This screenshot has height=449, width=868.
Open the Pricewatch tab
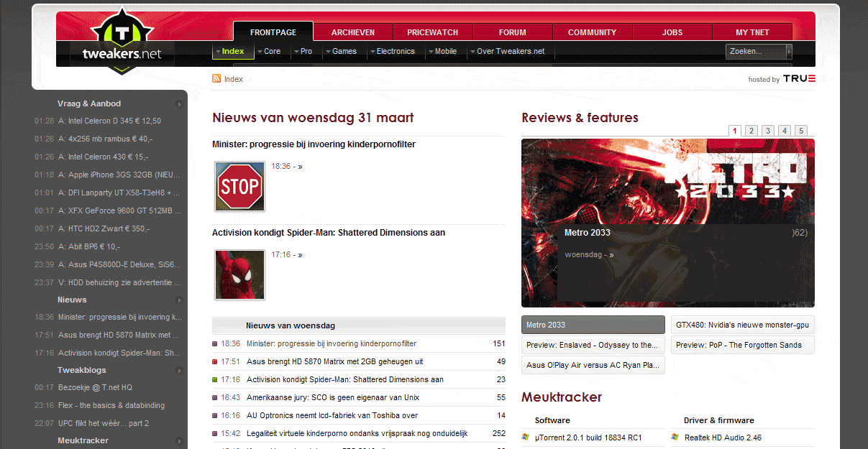pos(433,32)
